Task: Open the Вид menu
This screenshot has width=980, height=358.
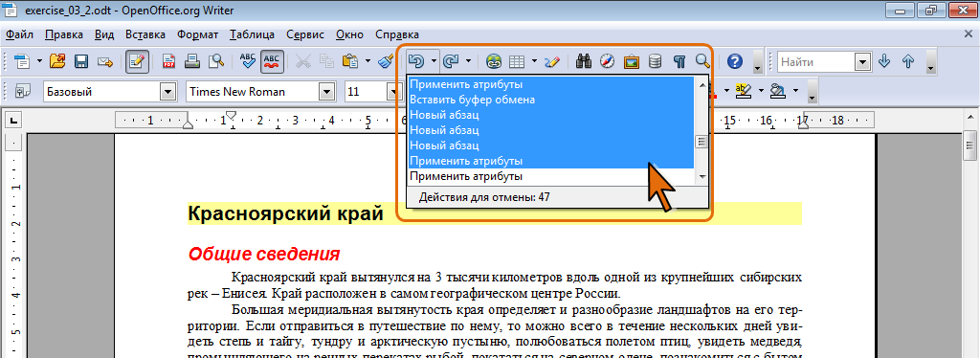Action: coord(104,34)
